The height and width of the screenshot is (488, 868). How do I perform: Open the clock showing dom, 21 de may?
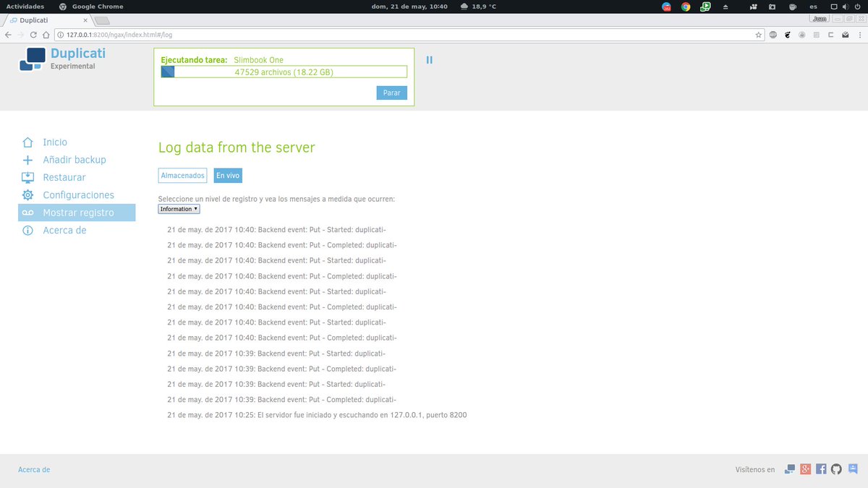[x=409, y=7]
